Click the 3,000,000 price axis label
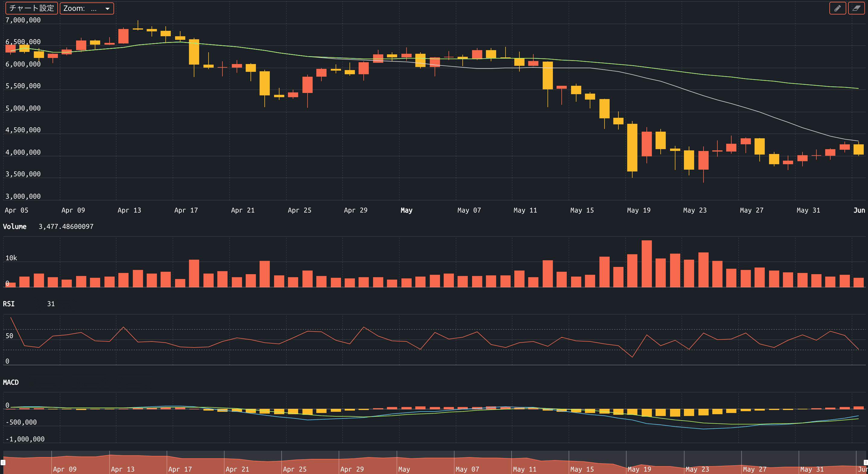Image resolution: width=868 pixels, height=474 pixels. [23, 196]
